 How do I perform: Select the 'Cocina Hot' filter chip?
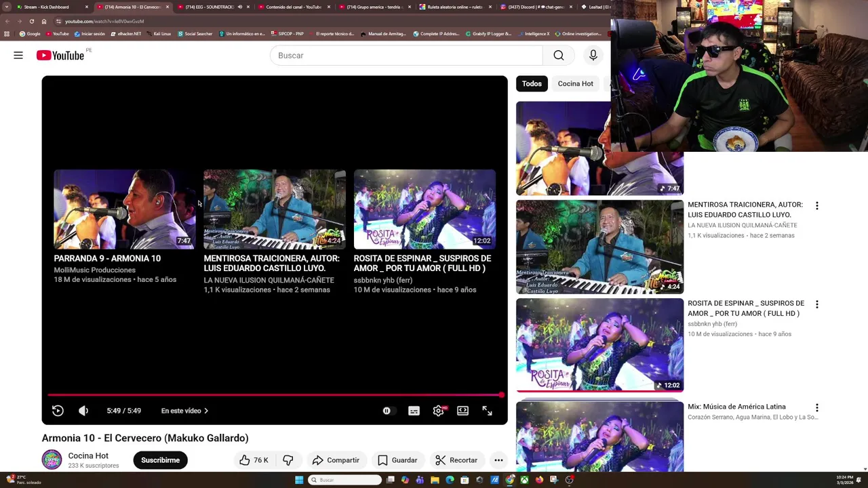coord(575,83)
